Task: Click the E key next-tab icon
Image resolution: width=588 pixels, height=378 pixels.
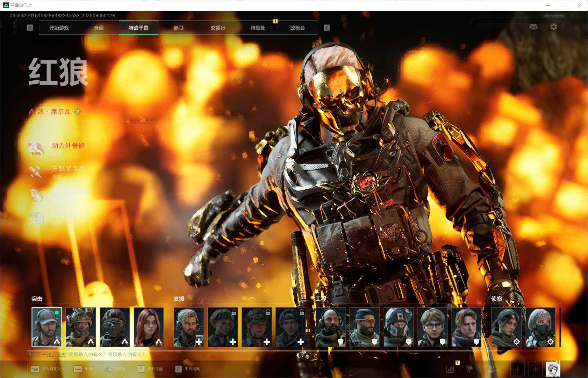Action: [x=327, y=28]
